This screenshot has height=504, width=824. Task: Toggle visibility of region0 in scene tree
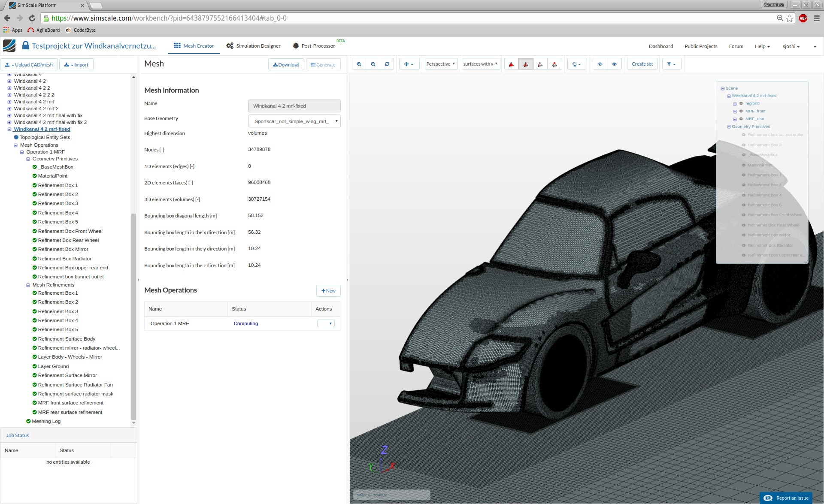coord(741,103)
